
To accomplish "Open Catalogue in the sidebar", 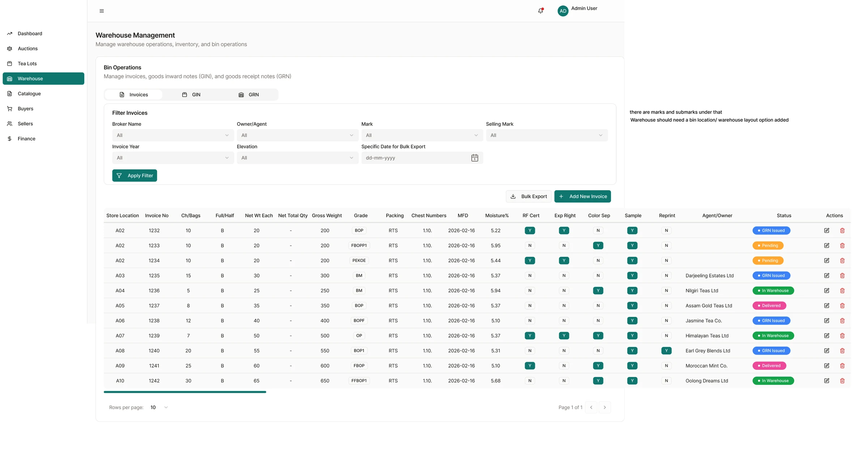I will [x=43, y=94].
